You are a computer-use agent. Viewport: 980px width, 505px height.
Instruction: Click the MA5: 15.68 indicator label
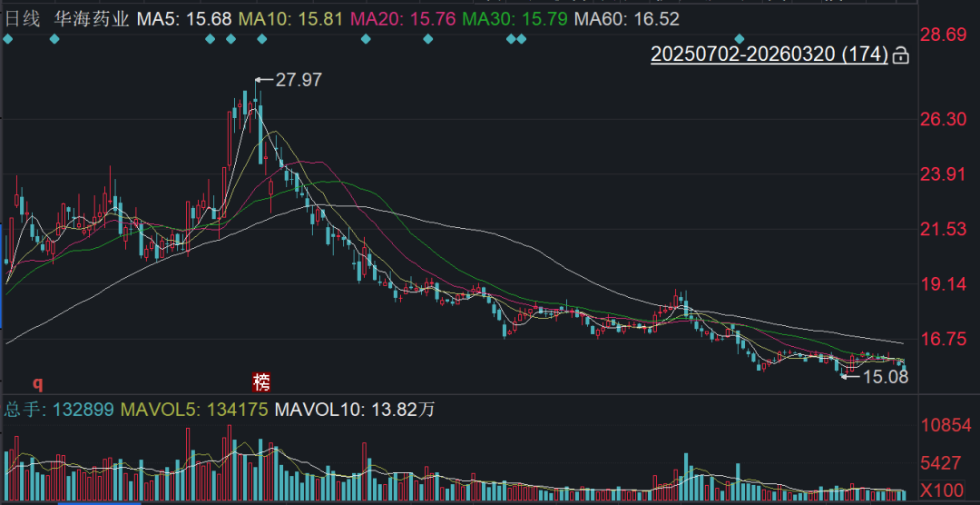click(x=183, y=19)
